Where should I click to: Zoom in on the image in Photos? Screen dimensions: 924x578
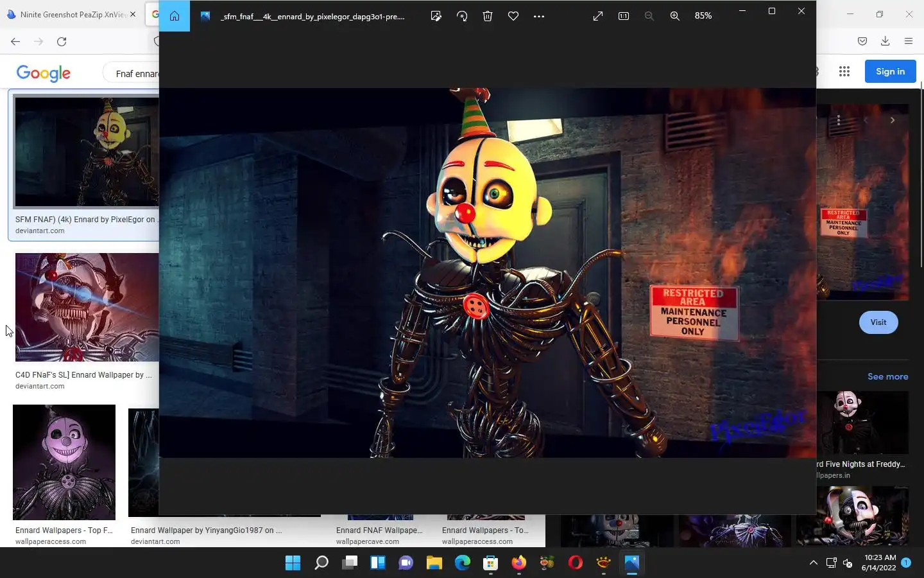coord(675,16)
